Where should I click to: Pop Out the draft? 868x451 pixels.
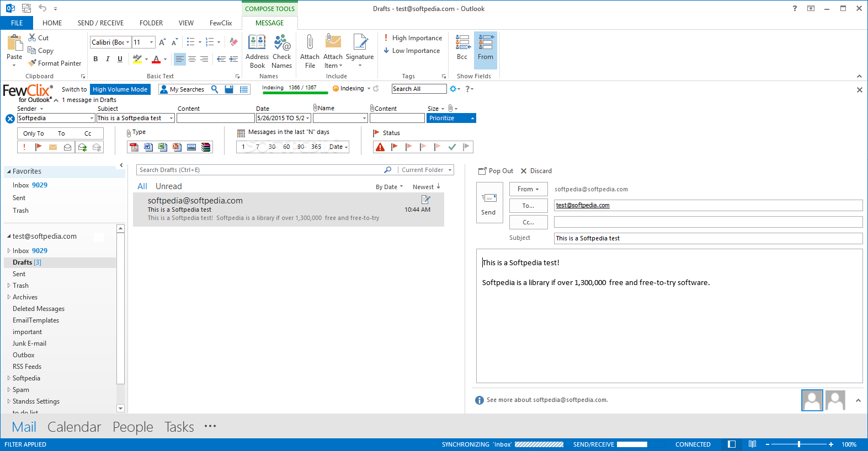[x=496, y=171]
